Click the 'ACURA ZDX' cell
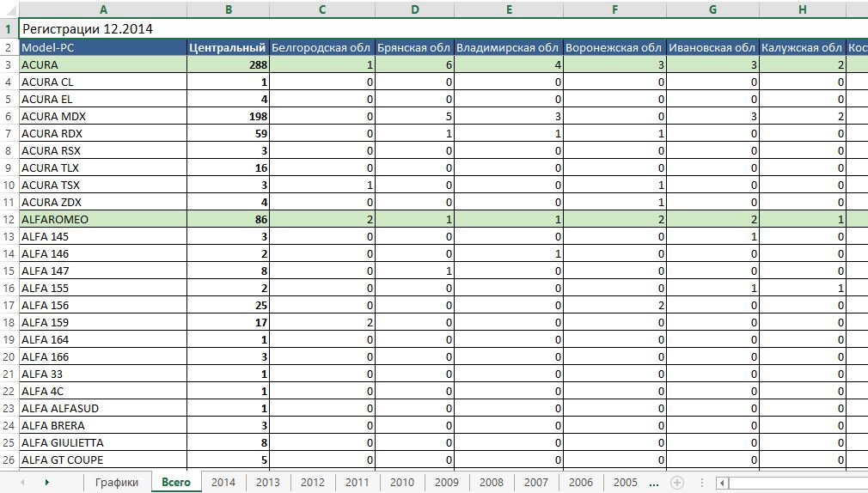Viewport: 868px width, 493px height. [103, 202]
